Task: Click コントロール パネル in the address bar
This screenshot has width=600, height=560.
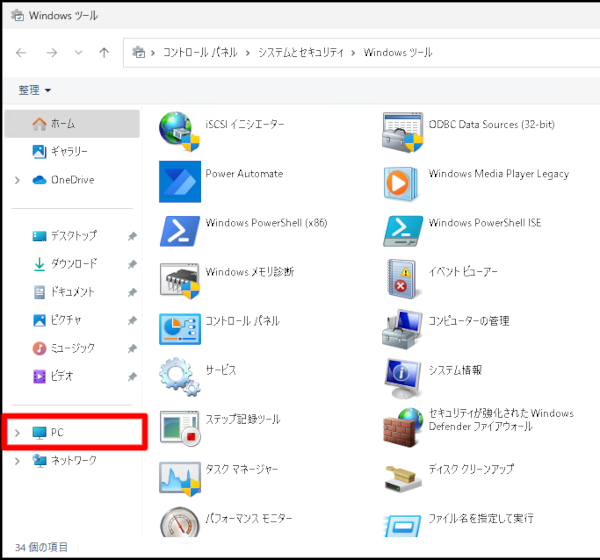Action: [x=201, y=52]
